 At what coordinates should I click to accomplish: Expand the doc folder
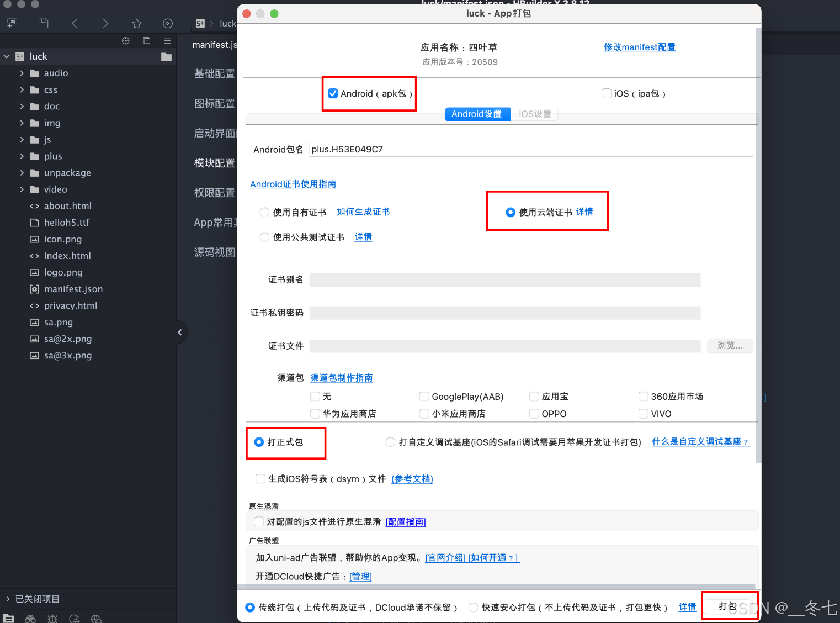(22, 106)
